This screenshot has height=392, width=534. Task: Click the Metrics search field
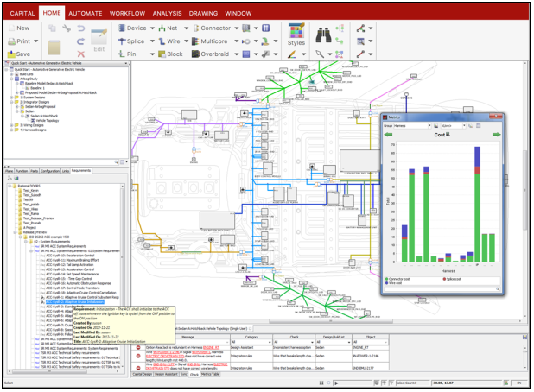tap(442, 289)
